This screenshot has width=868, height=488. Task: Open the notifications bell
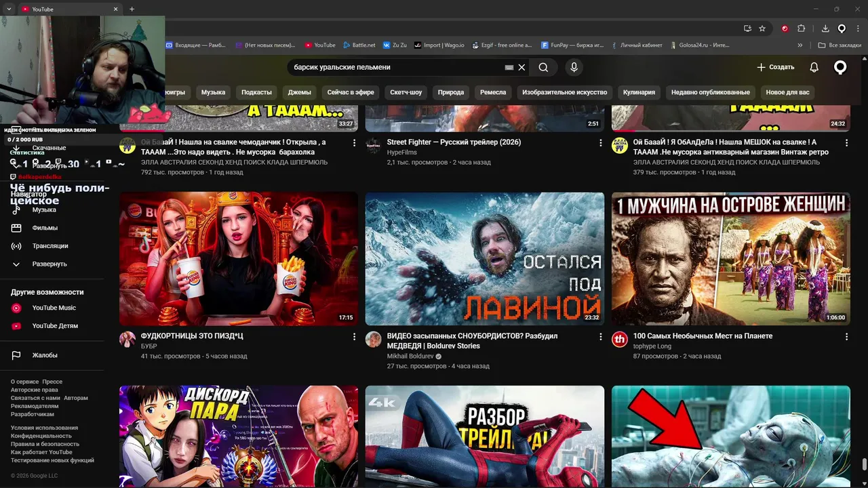pos(814,67)
